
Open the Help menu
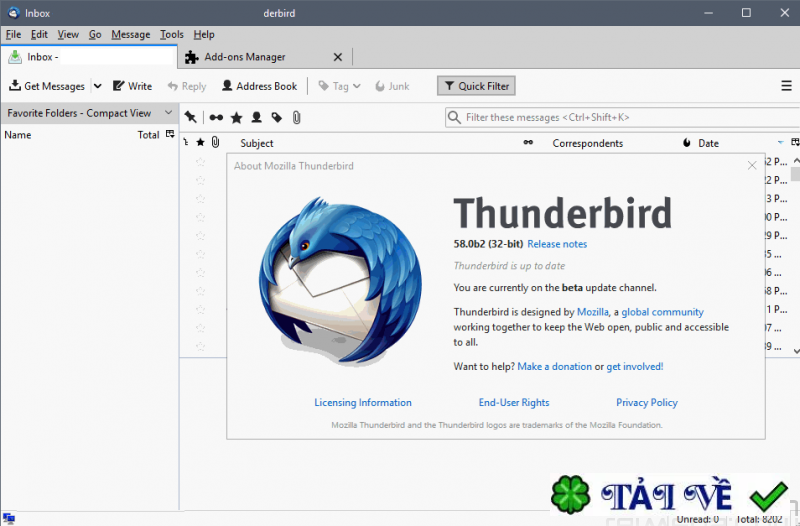click(204, 34)
